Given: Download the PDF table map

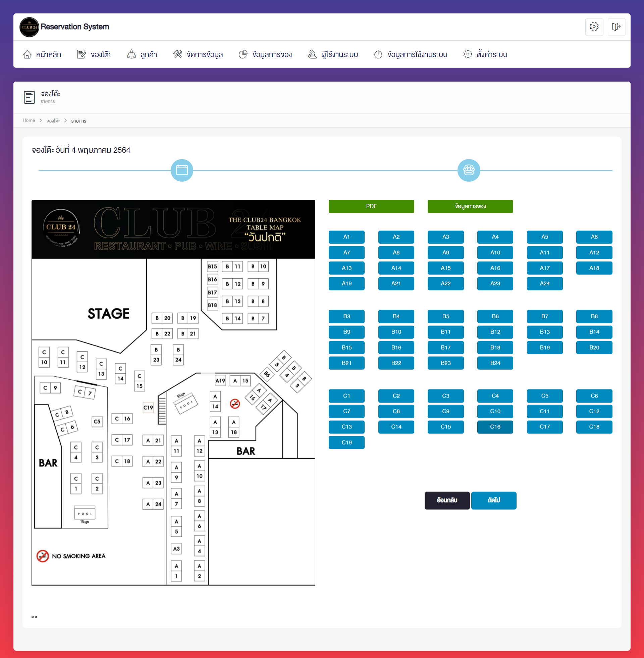Looking at the screenshot, I should [371, 206].
